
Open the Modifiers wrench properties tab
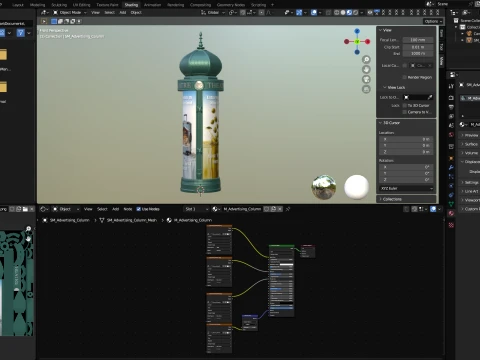pos(451,167)
